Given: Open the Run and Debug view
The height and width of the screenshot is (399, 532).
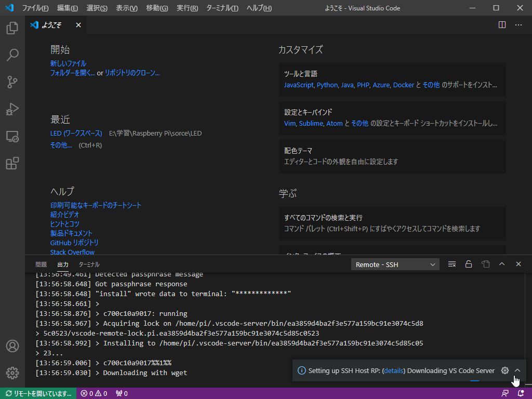Looking at the screenshot, I should coord(11,109).
